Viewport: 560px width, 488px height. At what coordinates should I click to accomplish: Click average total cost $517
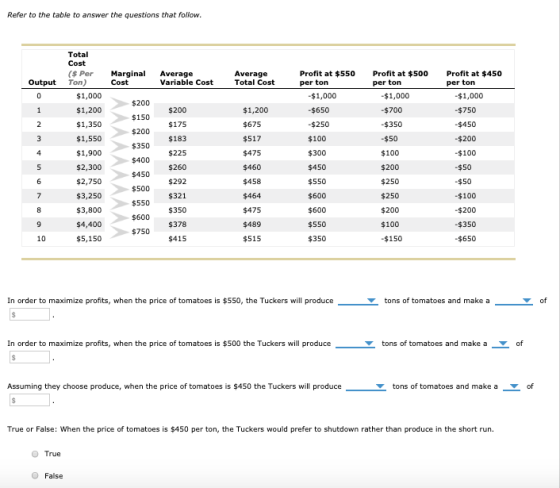pos(252,139)
